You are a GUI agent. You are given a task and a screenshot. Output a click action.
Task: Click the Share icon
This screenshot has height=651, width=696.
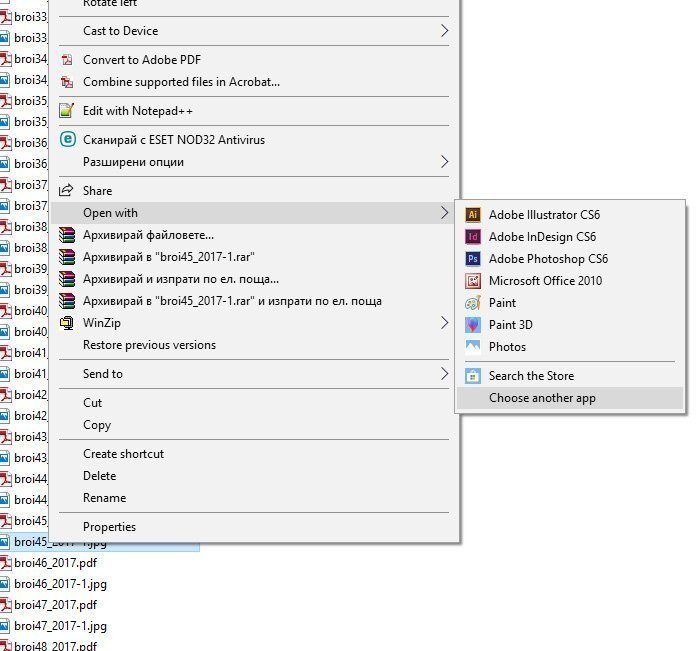click(66, 191)
